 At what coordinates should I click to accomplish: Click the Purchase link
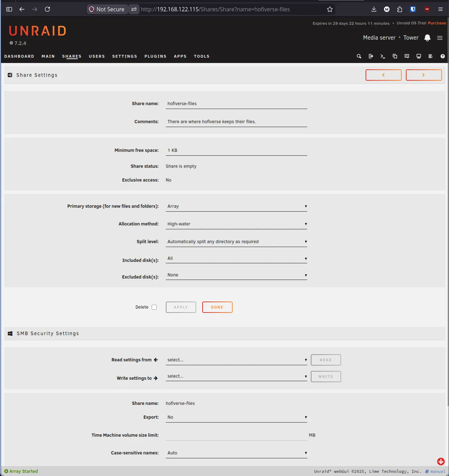pos(437,23)
